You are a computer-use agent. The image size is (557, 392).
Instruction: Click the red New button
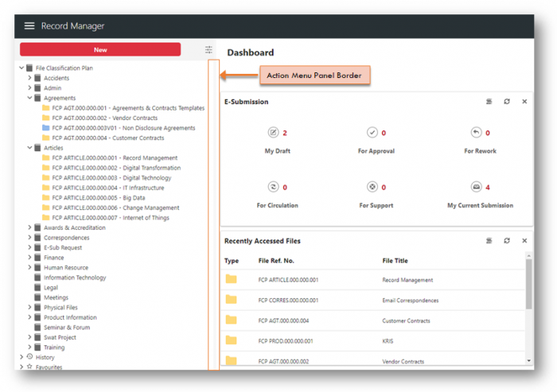(100, 49)
